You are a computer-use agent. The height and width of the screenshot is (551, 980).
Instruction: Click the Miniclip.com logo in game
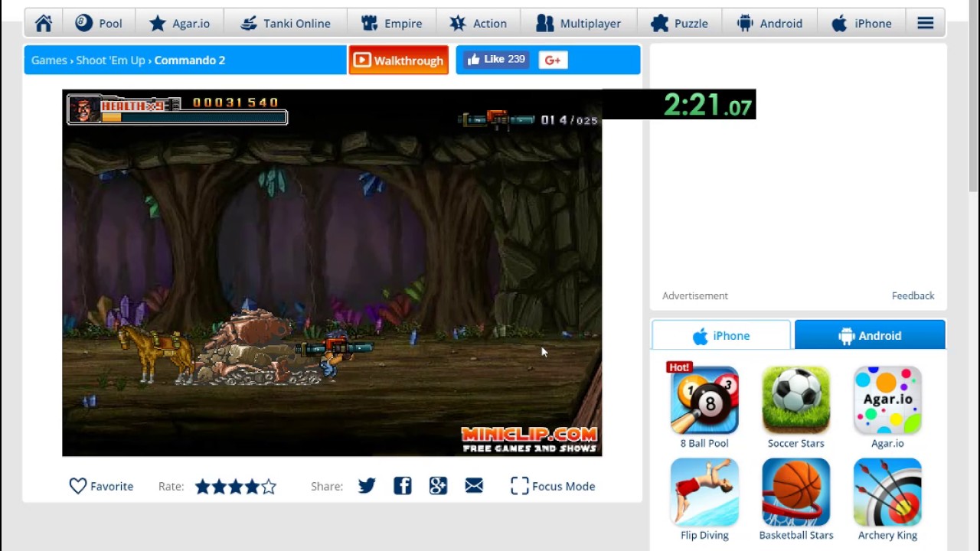(529, 439)
